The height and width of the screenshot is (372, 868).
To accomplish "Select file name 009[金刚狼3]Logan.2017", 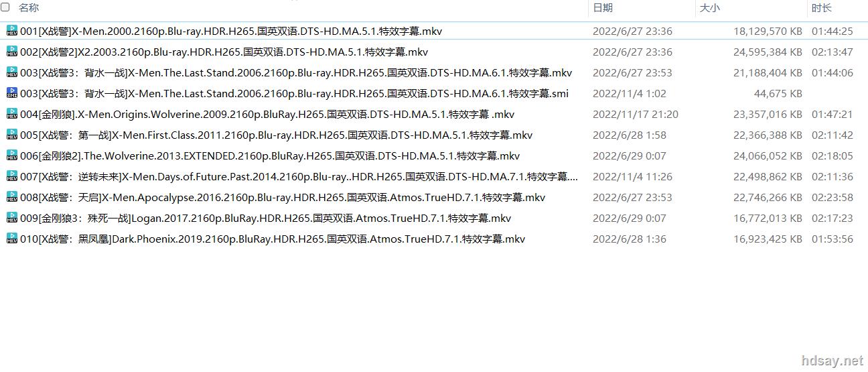I will click(266, 219).
